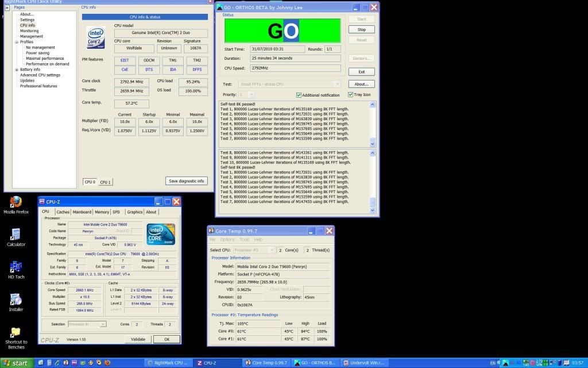
Task: Click the ORTHOS mountain icon in system tray
Action: tap(505, 363)
